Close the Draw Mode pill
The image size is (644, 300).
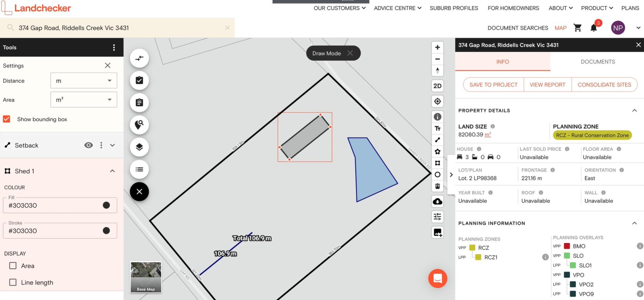pos(350,53)
